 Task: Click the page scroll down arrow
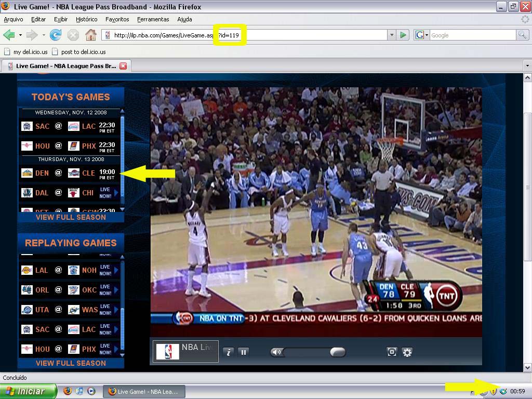click(528, 367)
